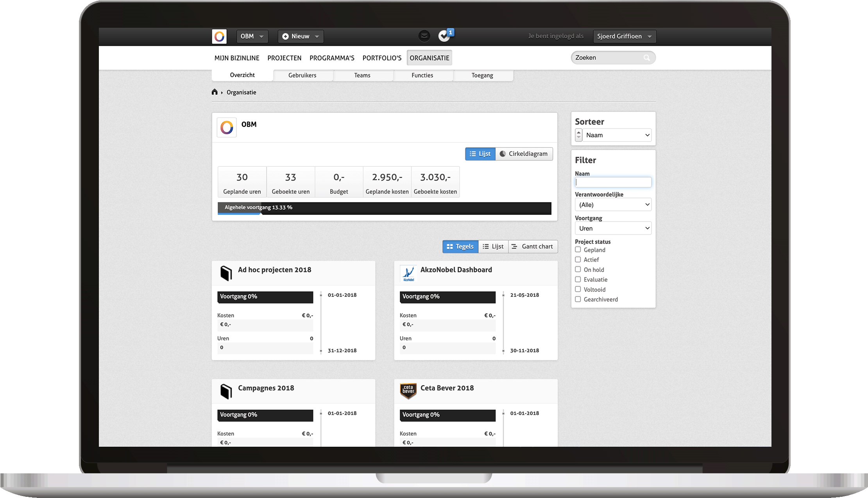Viewport: 868px width, 498px height.
Task: Open Ad hoc projecten 2018 project
Action: (275, 270)
